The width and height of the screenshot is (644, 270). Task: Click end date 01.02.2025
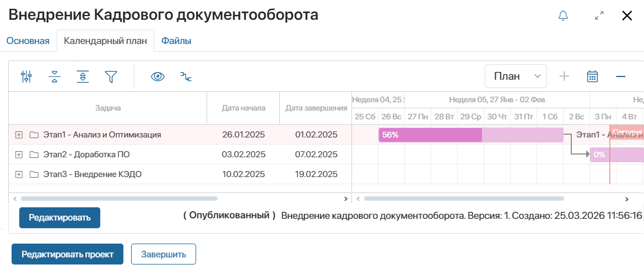pyautogui.click(x=316, y=135)
